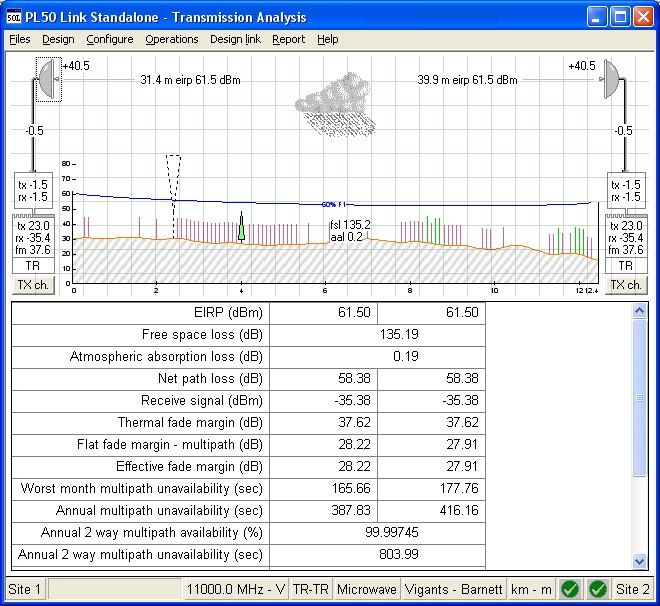Click the application icon in the title bar
This screenshot has height=606, width=660.
pos(14,17)
